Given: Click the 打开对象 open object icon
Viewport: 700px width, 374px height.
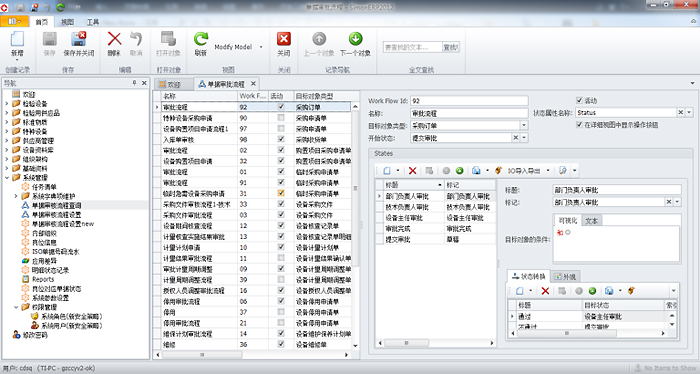Looking at the screenshot, I should [x=168, y=39].
